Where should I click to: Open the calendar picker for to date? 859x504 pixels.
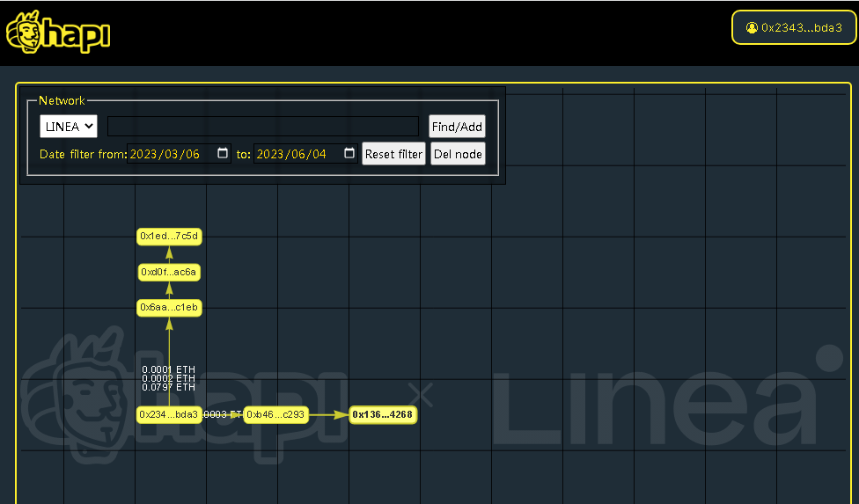point(349,153)
